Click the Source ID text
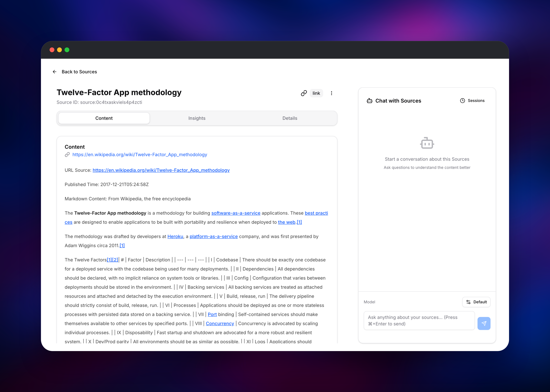This screenshot has height=392, width=550. pos(99,102)
